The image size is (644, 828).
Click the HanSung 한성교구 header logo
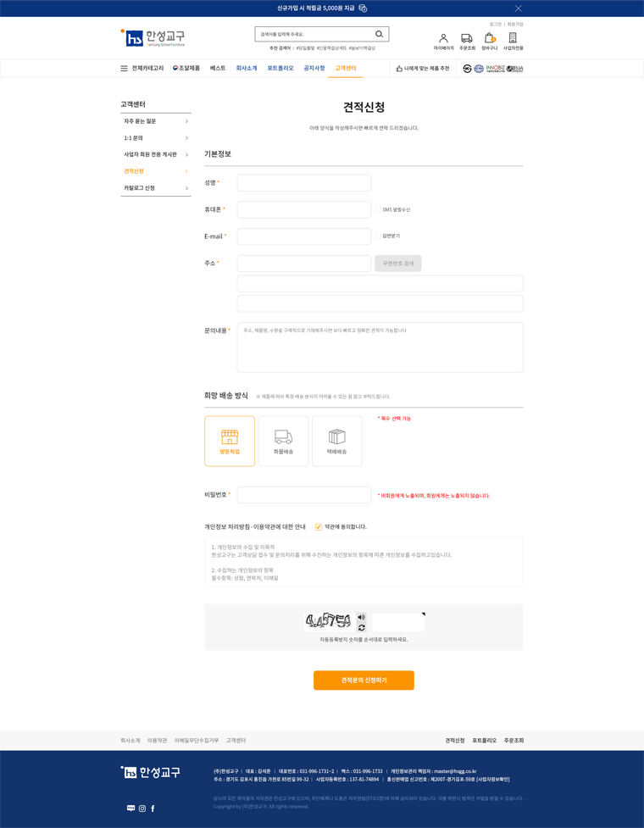153,38
